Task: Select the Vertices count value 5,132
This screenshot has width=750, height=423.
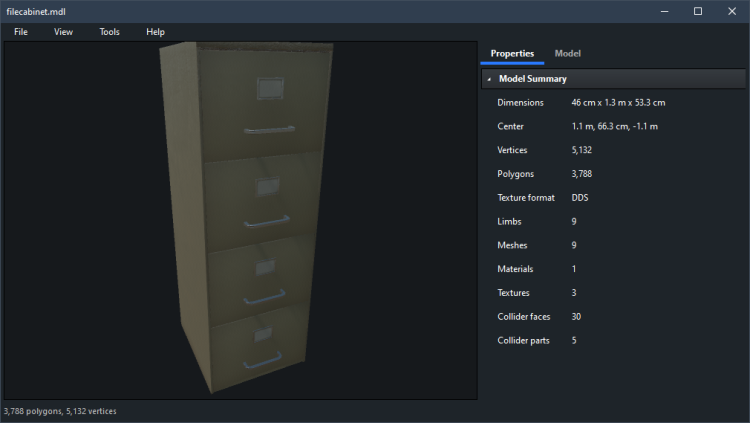Action: [x=584, y=150]
